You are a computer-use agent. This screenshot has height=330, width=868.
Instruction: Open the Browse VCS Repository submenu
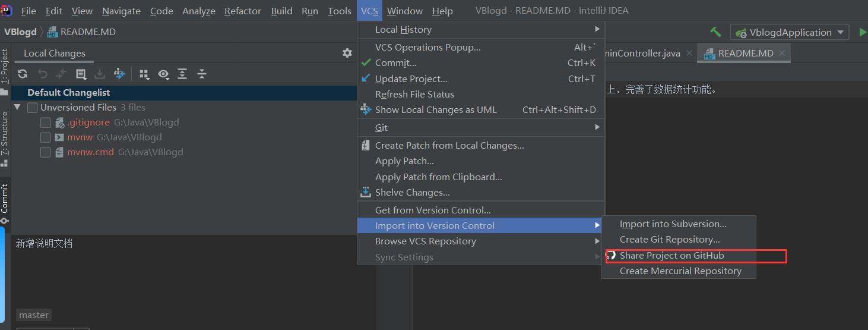click(x=481, y=241)
